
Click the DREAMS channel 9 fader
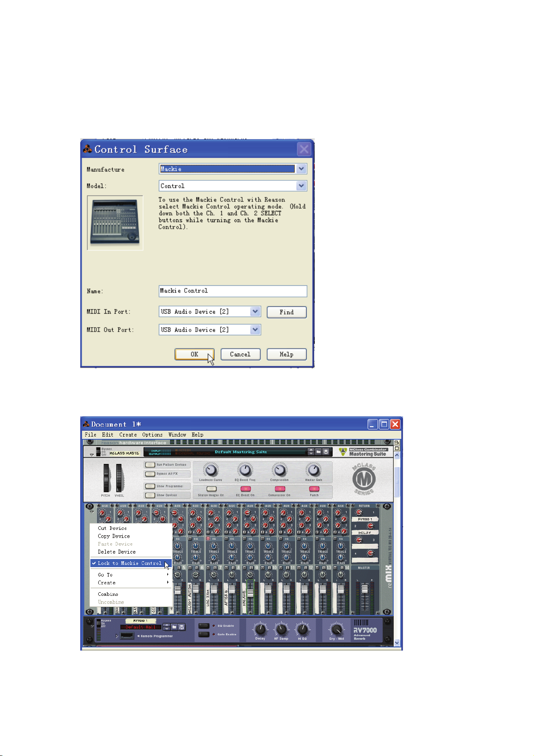click(x=250, y=593)
